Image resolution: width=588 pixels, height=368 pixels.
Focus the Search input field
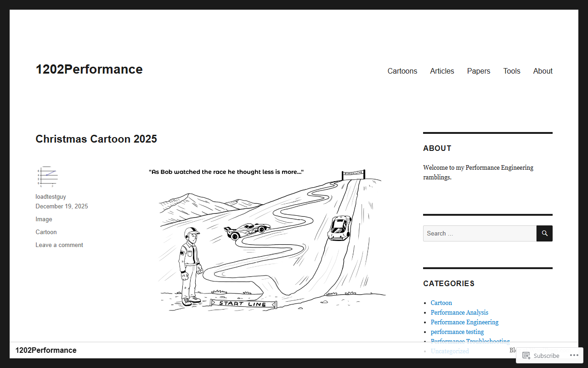point(480,233)
